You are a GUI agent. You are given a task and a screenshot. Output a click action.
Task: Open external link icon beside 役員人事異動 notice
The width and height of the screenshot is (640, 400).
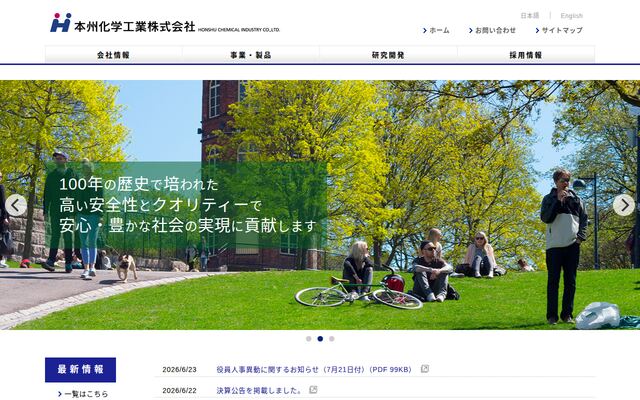point(425,369)
